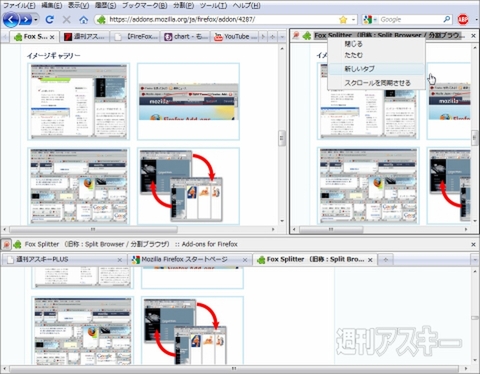
Task: Click the addons.mozilla.org address bar
Action: 222,20
